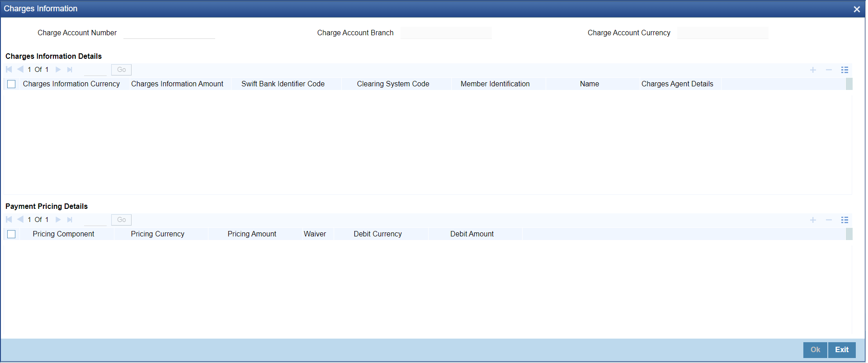The width and height of the screenshot is (868, 363).
Task: Click Charges Information Amount column header
Action: [177, 84]
